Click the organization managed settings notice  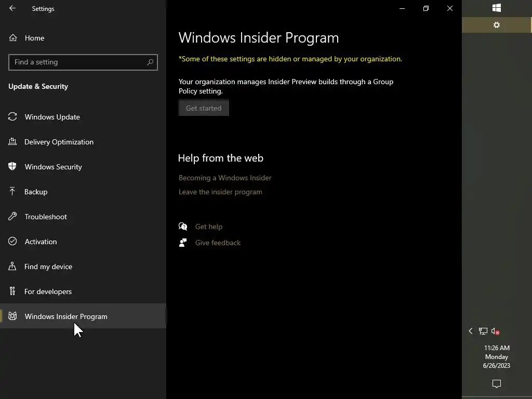click(290, 59)
